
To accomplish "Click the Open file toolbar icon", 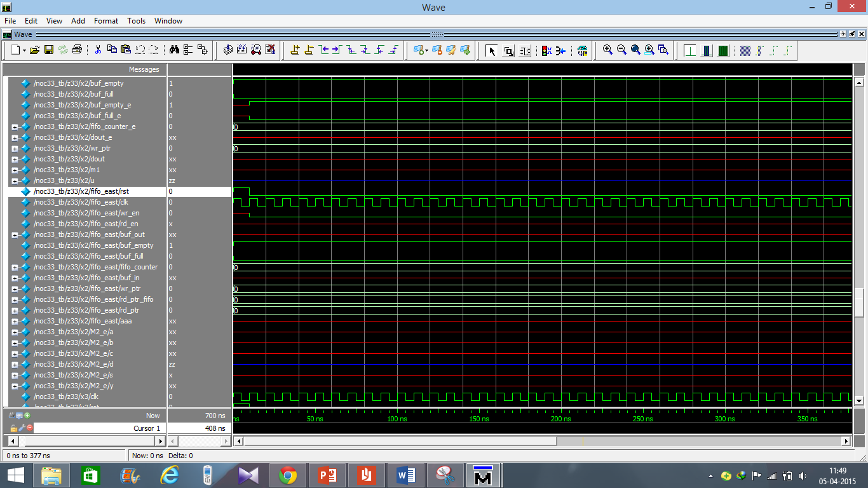I will click(34, 50).
